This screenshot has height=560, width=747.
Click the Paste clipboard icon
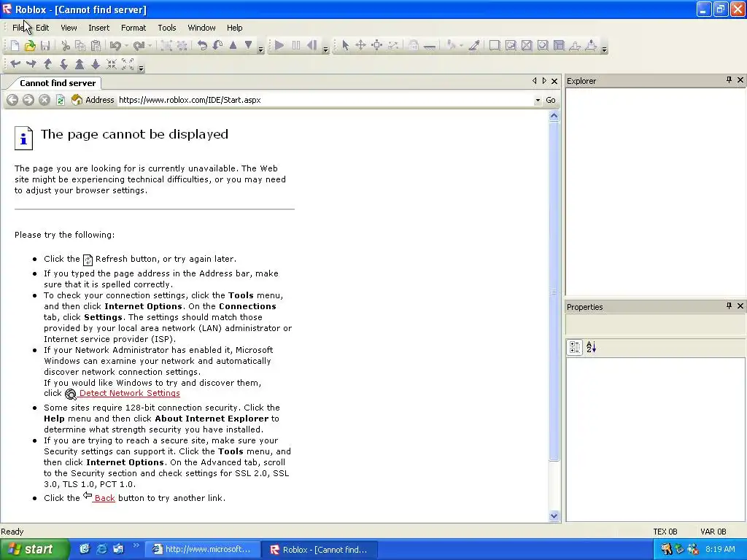pyautogui.click(x=96, y=46)
